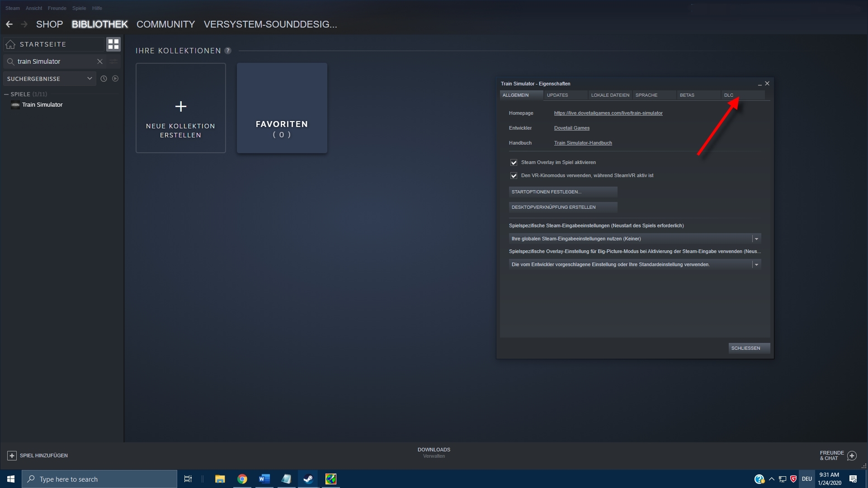Switch to SPRACHE tab
The height and width of the screenshot is (488, 868).
(655, 95)
